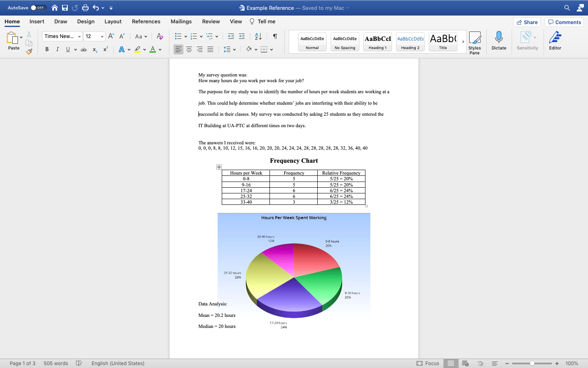This screenshot has height=368, width=588.
Task: Apply the No Spacing style
Action: click(345, 42)
